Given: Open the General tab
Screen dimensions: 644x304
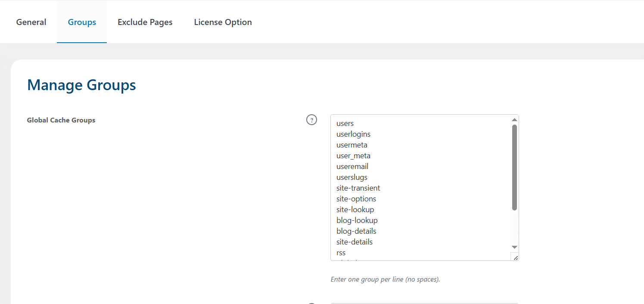Looking at the screenshot, I should pos(31,22).
